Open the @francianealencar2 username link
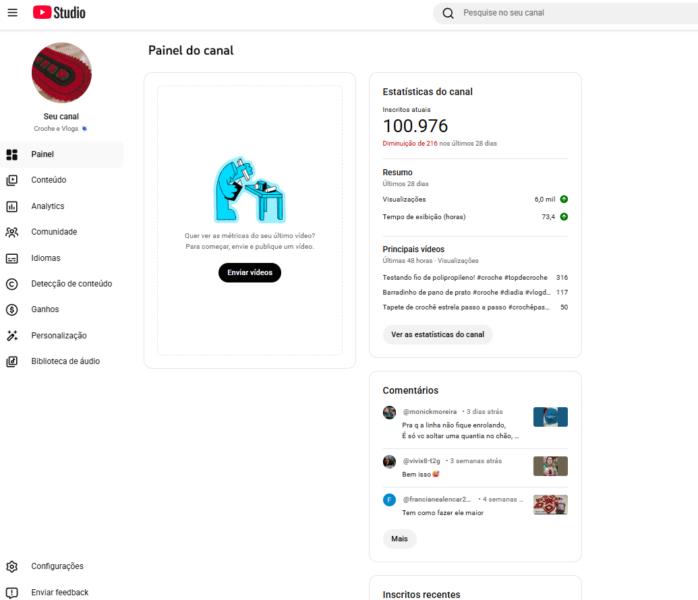698x600 pixels. (x=436, y=499)
